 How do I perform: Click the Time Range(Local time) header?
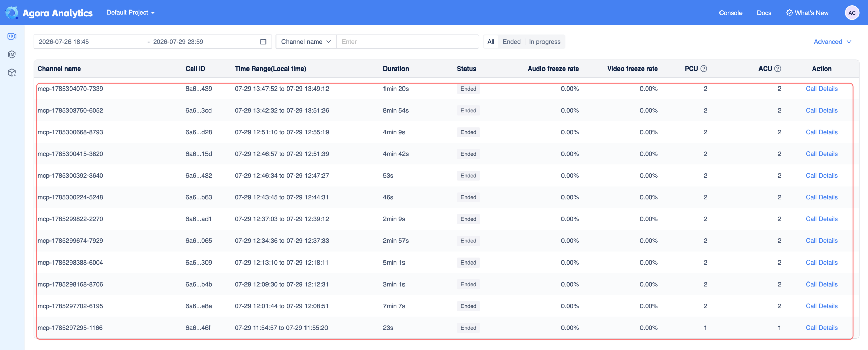coord(271,69)
